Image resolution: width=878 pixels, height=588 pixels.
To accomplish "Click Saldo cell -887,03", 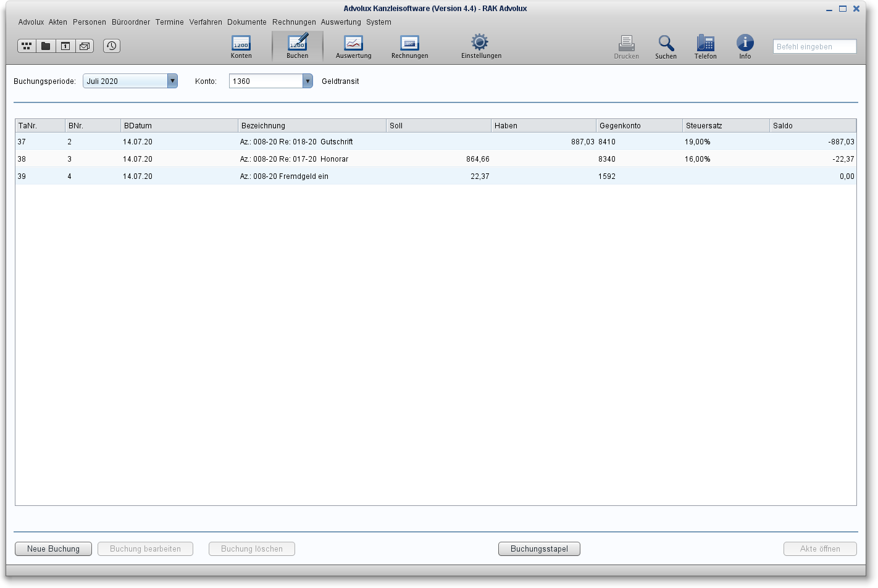I will (x=841, y=141).
